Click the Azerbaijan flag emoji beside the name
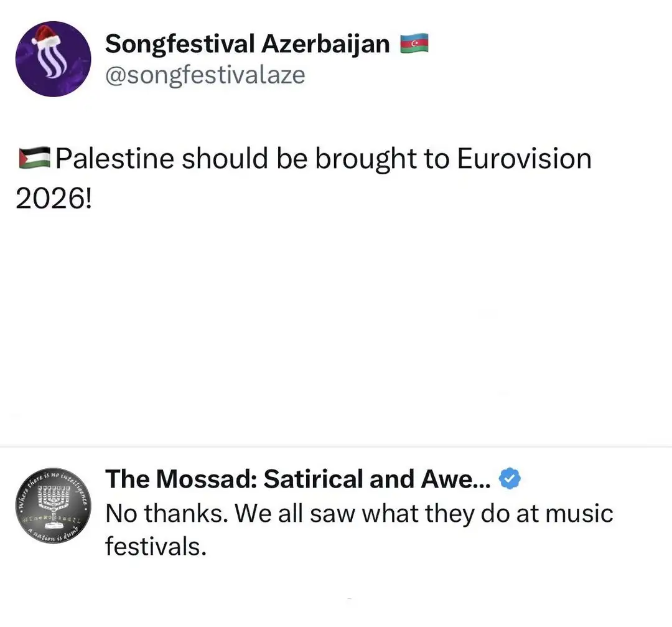672x627 pixels. point(414,44)
